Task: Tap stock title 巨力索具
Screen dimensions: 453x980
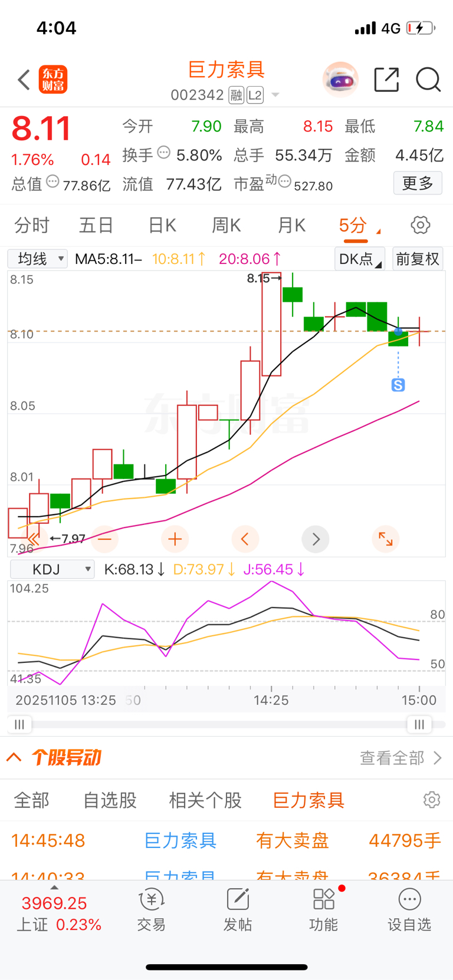Action: click(226, 70)
